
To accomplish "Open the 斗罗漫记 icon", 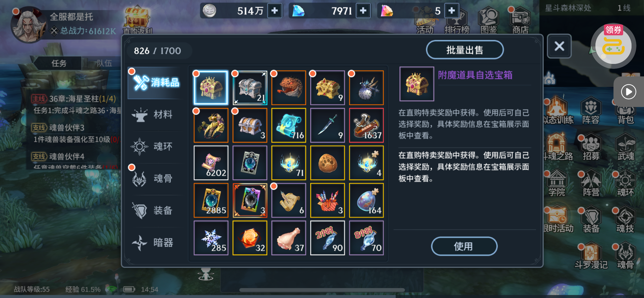I will (591, 256).
